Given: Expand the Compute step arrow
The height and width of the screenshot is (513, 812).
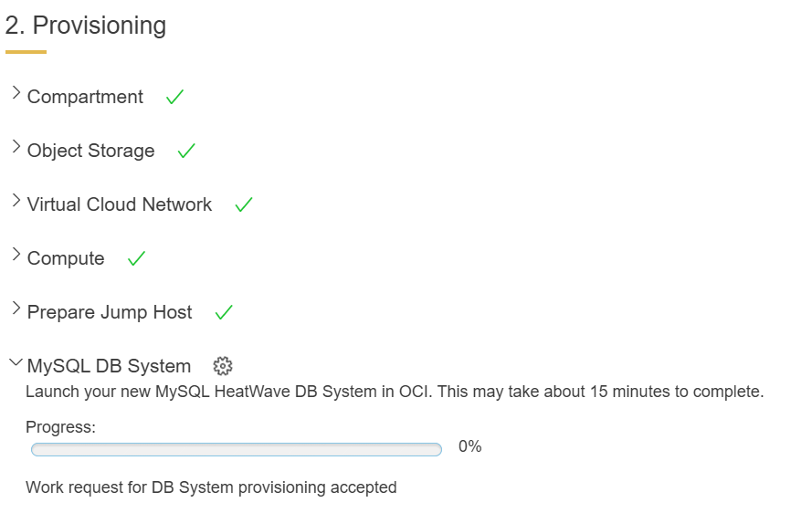Looking at the screenshot, I should [x=16, y=256].
